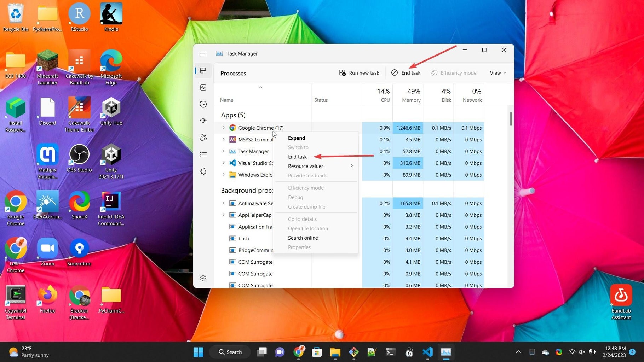
Task: Select the Startup apps sidebar icon
Action: (203, 121)
